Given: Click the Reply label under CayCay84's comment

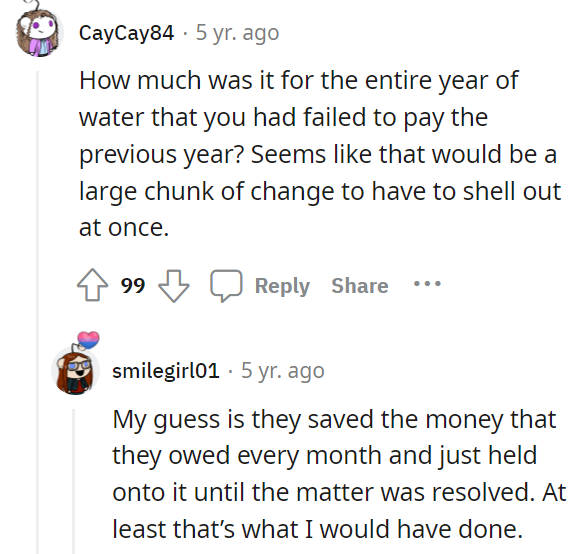Looking at the screenshot, I should pos(282,286).
